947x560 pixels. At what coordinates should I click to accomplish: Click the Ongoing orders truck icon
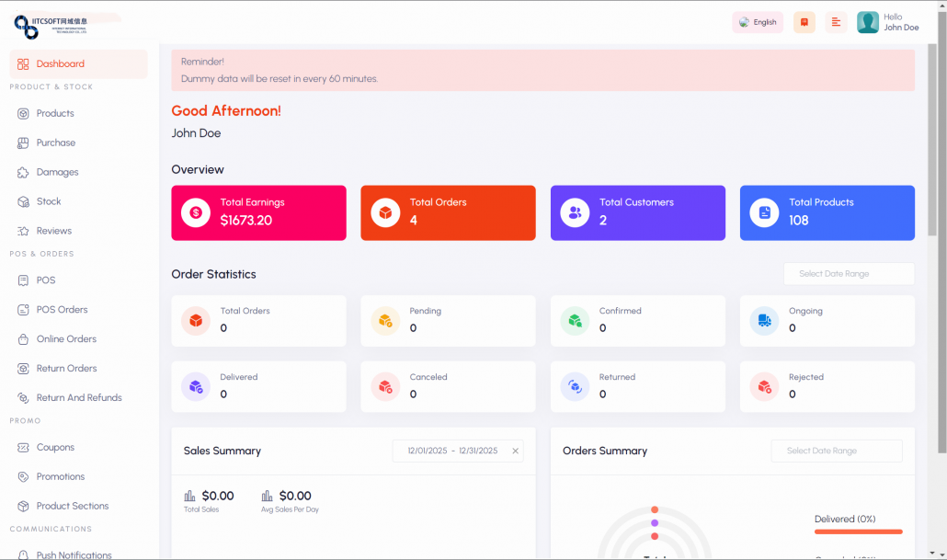[764, 321]
